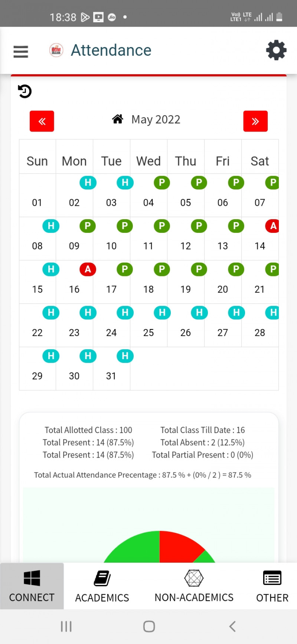The width and height of the screenshot is (297, 644).
Task: Tap the home icon beside May 2022
Action: tap(118, 119)
